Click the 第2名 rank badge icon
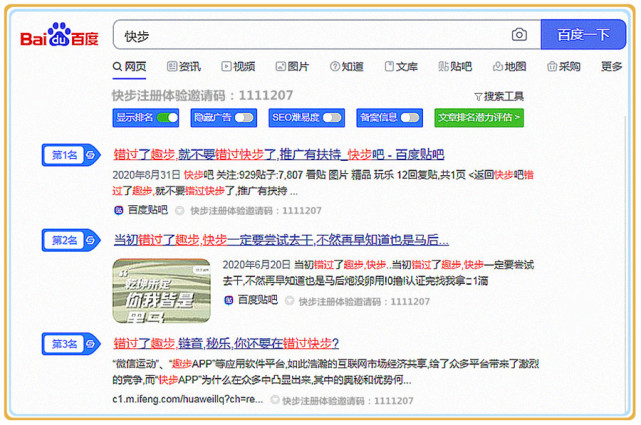This screenshot has width=641, height=425. coord(71,240)
